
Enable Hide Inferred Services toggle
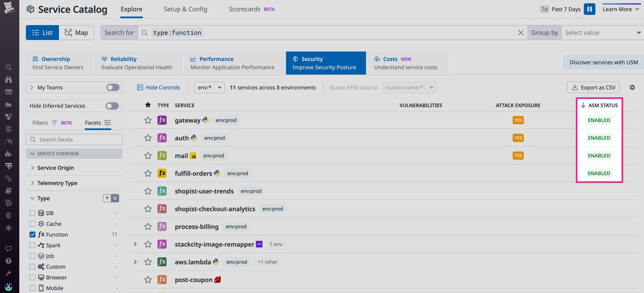tap(112, 106)
